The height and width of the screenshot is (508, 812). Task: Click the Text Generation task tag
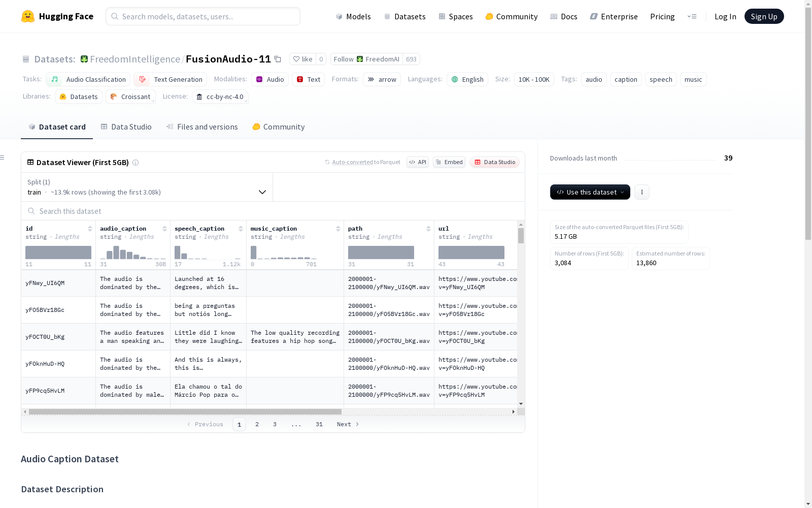coord(171,79)
